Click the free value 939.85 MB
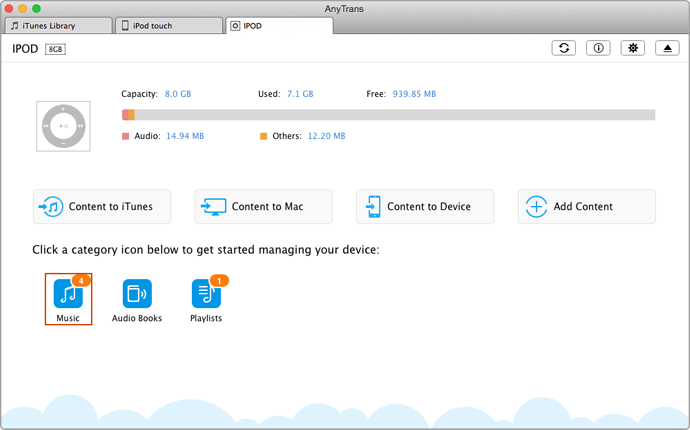 pos(414,94)
